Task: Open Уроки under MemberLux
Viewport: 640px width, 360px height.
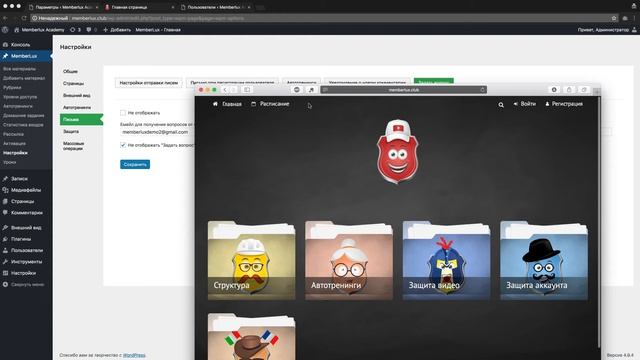Action: 10,162
